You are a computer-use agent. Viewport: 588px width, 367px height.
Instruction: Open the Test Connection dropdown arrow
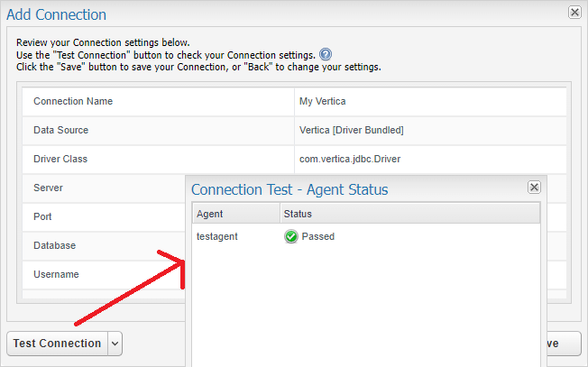115,344
